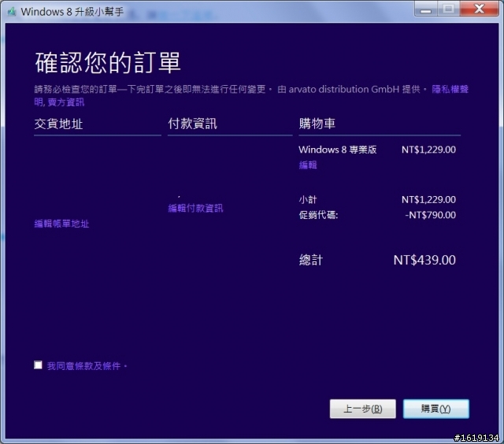Go back with the 上一步(B) button
This screenshot has width=504, height=444.
coord(362,409)
